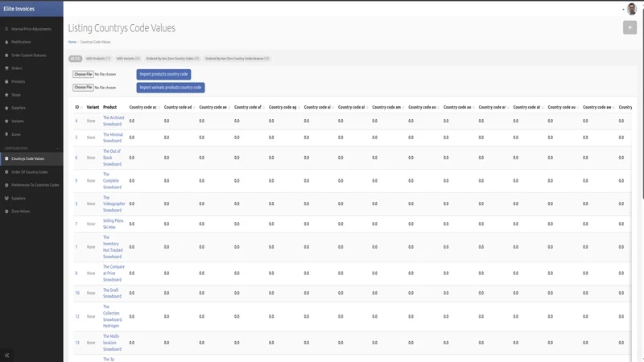The height and width of the screenshot is (362, 644).
Task: Open The Collection Snowboard: Hydrogen link
Action: 112,316
